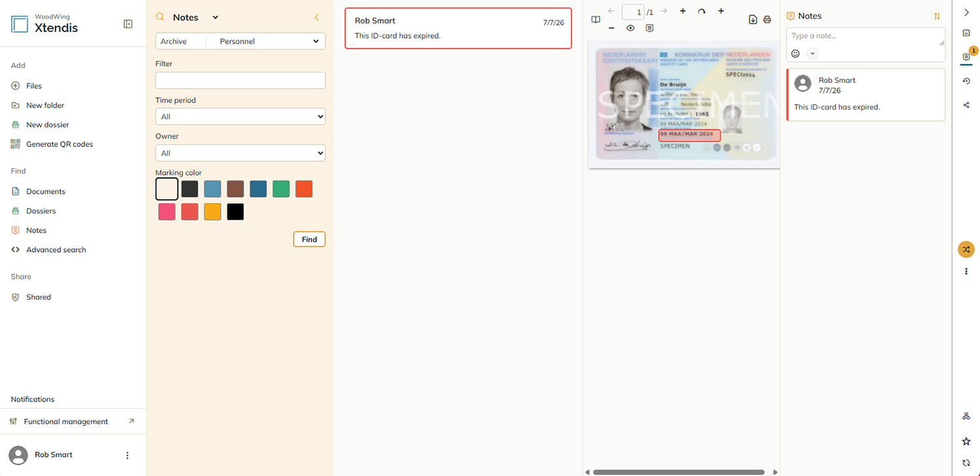Viewport: 980px width, 476px height.
Task: Open the hierarchy icon in right sidebar
Action: [966, 416]
